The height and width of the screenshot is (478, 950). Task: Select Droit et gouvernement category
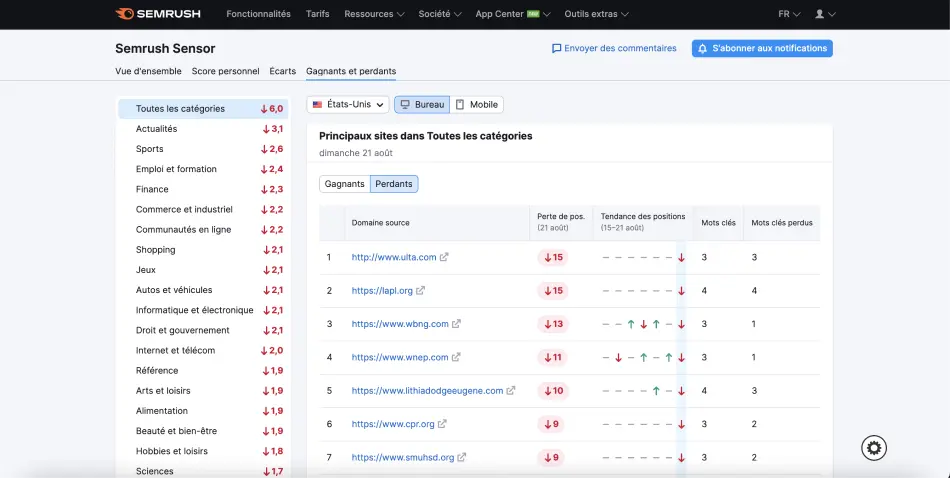click(x=203, y=330)
